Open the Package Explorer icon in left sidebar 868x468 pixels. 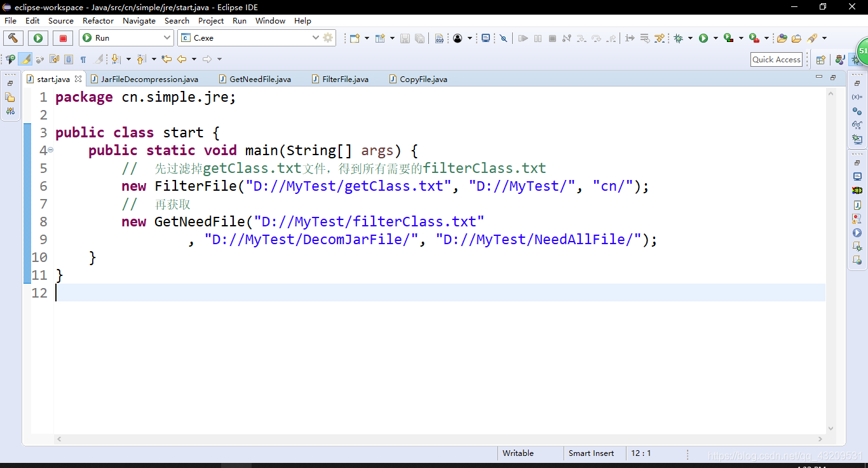click(x=10, y=97)
